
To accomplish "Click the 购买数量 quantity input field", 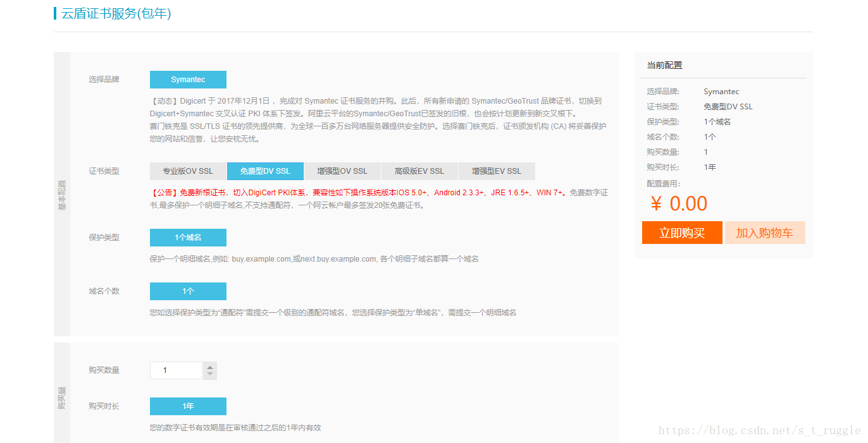I will (x=176, y=370).
